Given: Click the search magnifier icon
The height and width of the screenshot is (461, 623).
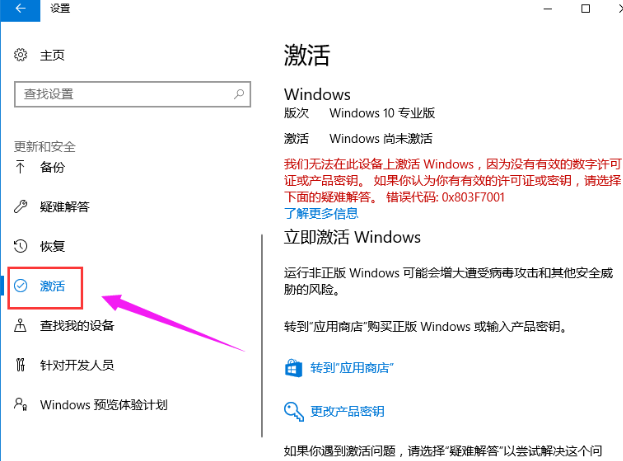Looking at the screenshot, I should pyautogui.click(x=239, y=94).
